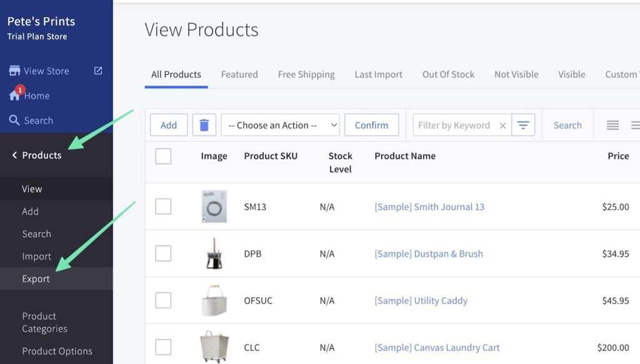Open Product Categories in sidebar
Screen dimensions: 640x364
pos(44,322)
